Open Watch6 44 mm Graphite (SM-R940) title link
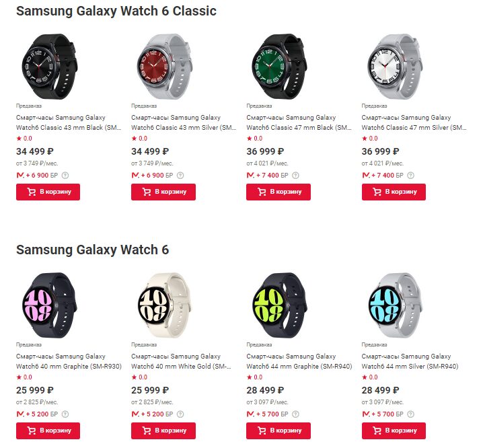The height and width of the screenshot is (448, 483). 298,361
